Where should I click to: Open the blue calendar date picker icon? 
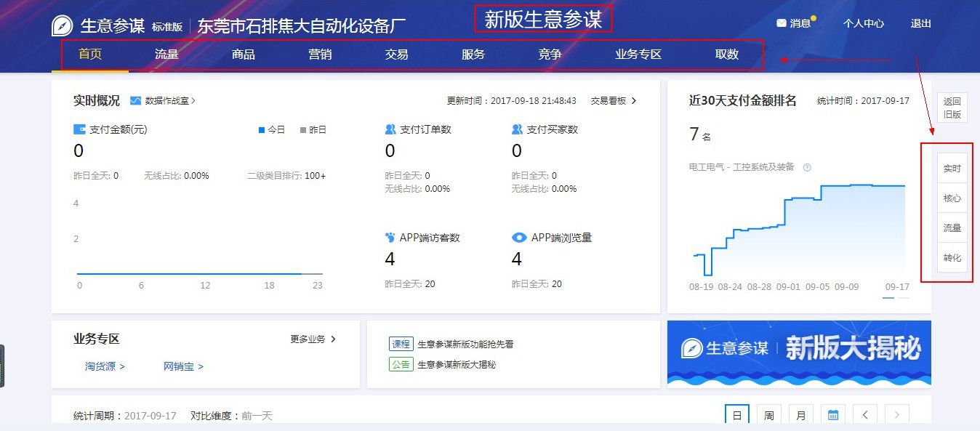[832, 414]
